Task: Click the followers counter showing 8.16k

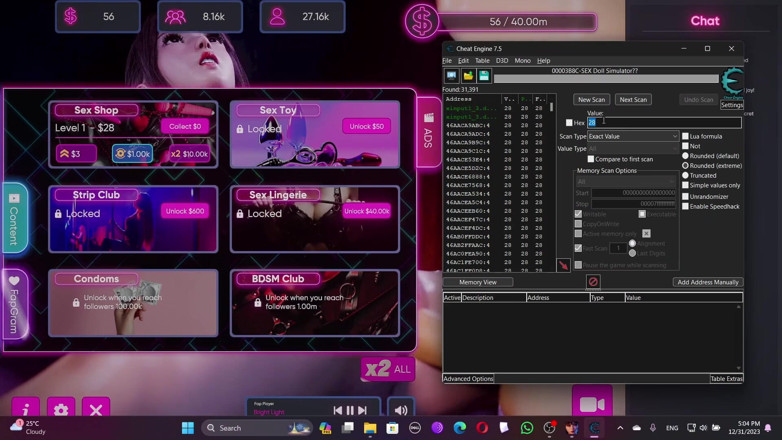Action: click(200, 16)
